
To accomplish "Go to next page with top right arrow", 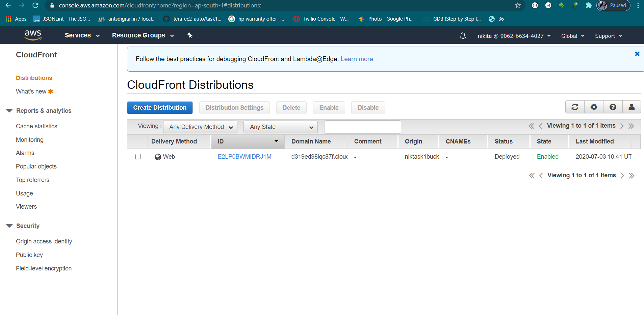I will [622, 126].
